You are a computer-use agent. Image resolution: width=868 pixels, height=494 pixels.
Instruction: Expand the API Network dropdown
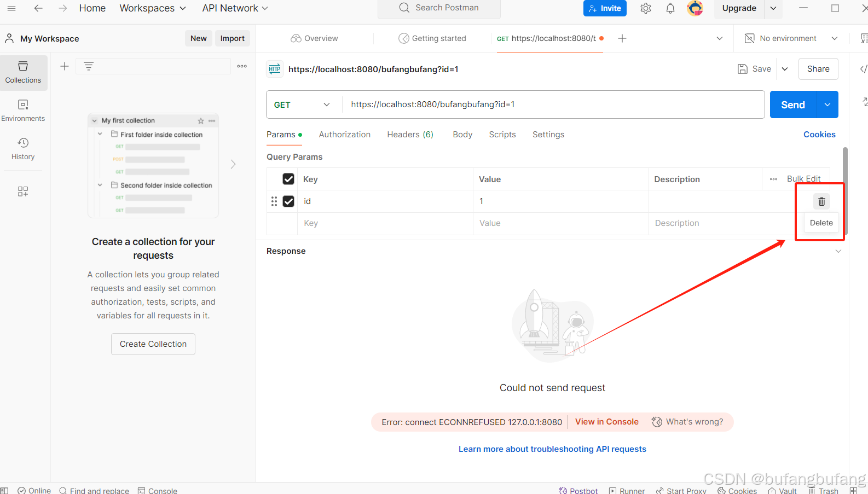point(235,8)
